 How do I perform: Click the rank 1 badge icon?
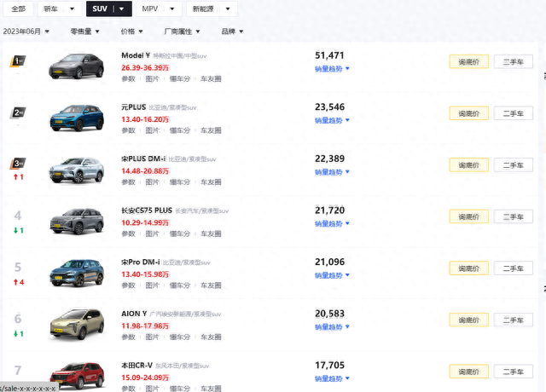tap(17, 61)
